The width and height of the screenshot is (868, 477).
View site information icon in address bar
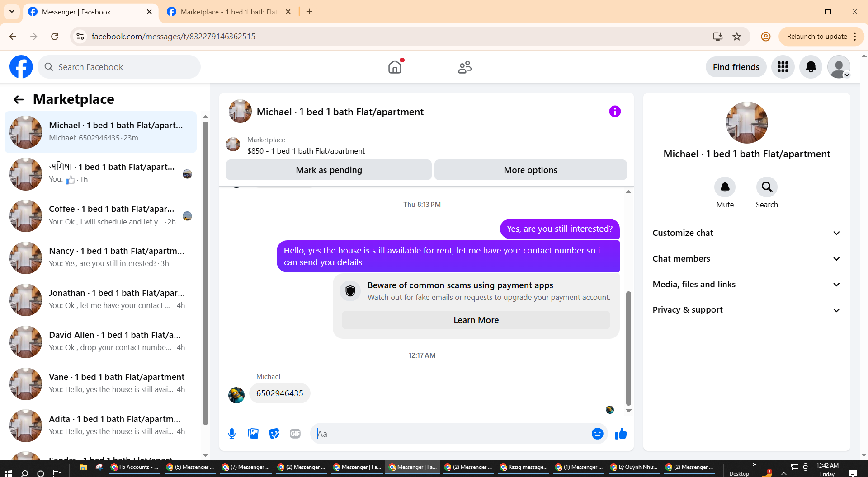[80, 37]
